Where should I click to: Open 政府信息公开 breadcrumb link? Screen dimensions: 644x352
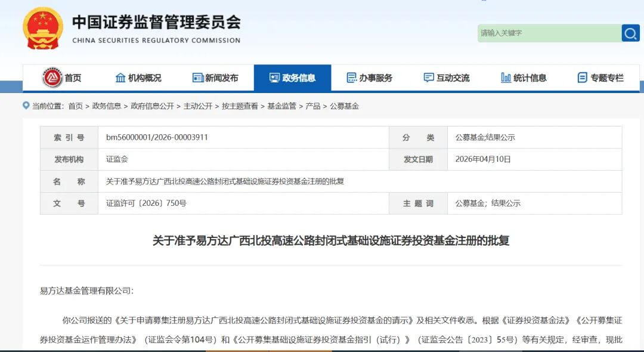(152, 106)
